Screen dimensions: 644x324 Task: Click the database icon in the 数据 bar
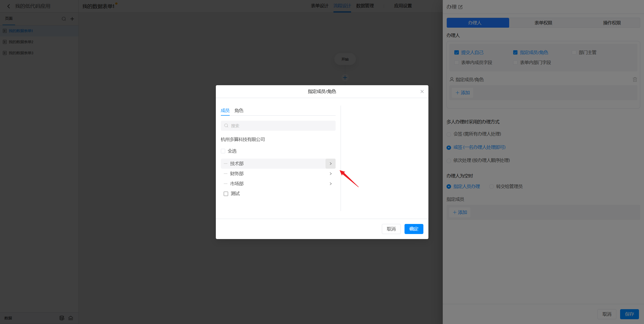62,318
